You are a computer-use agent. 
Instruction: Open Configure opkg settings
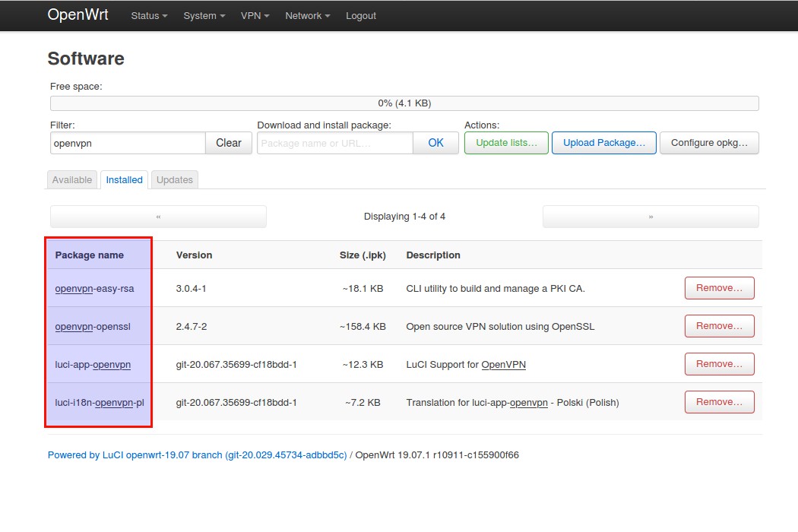[709, 143]
